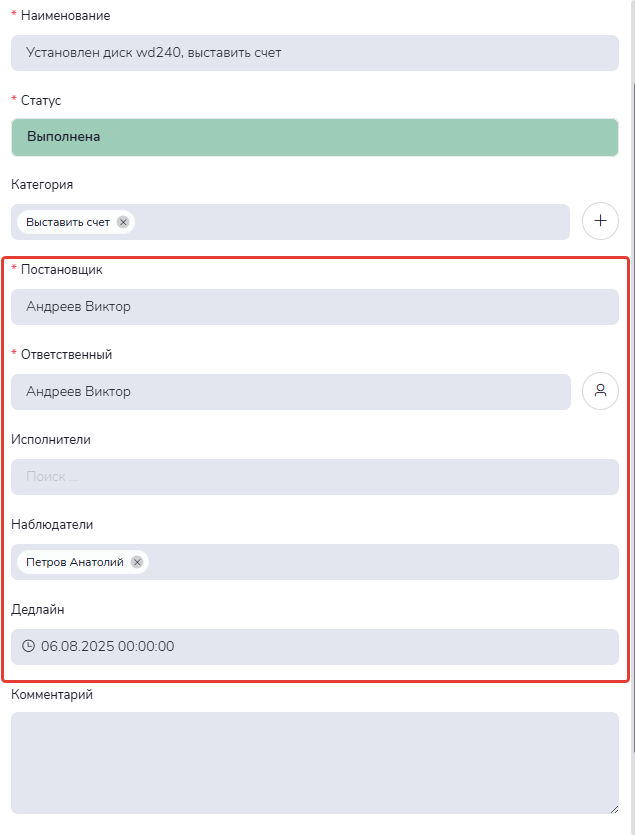Click the Исполнители search field
Screen dimensions: 635x835
tap(315, 477)
